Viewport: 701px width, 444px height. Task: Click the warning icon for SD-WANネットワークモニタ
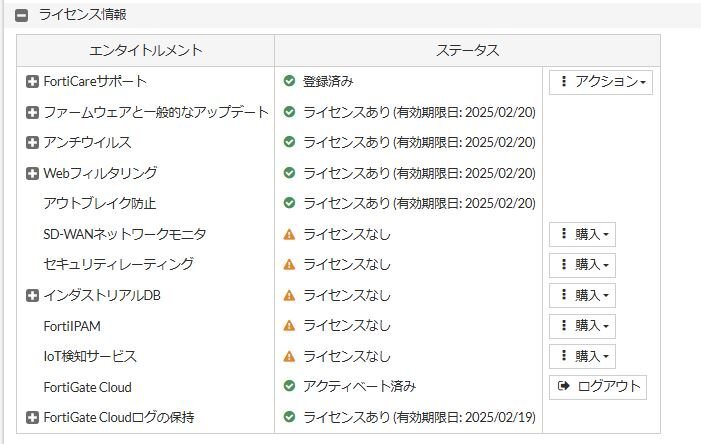(289, 235)
